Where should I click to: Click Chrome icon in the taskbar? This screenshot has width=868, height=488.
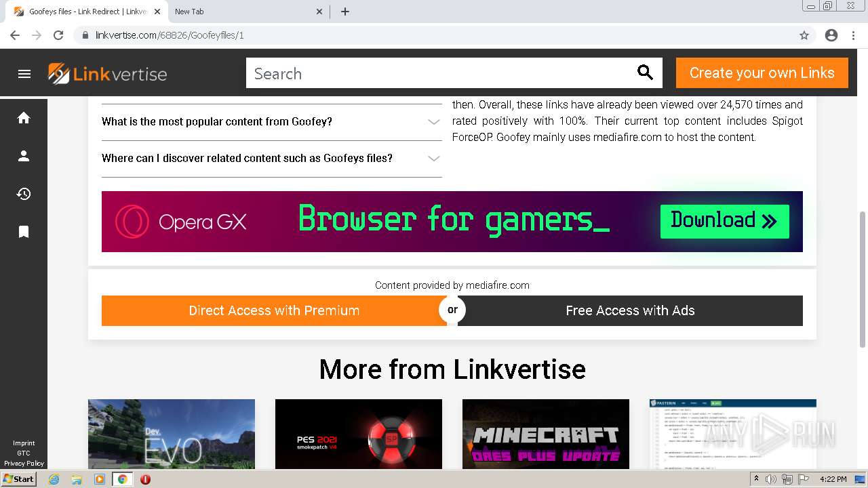click(x=123, y=479)
